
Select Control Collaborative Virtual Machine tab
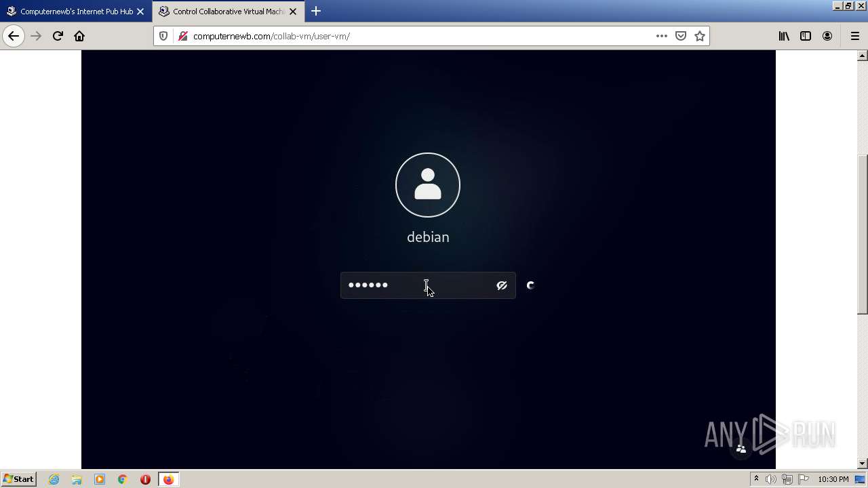(x=229, y=12)
